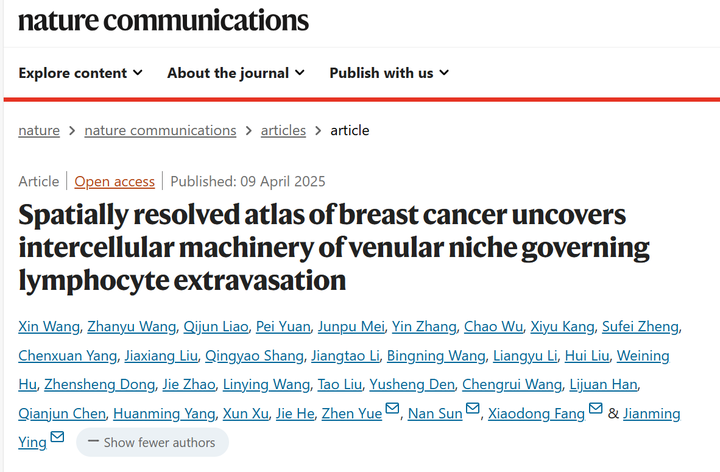This screenshot has height=472, width=720.
Task: Click the nature communications logo
Action: [164, 20]
